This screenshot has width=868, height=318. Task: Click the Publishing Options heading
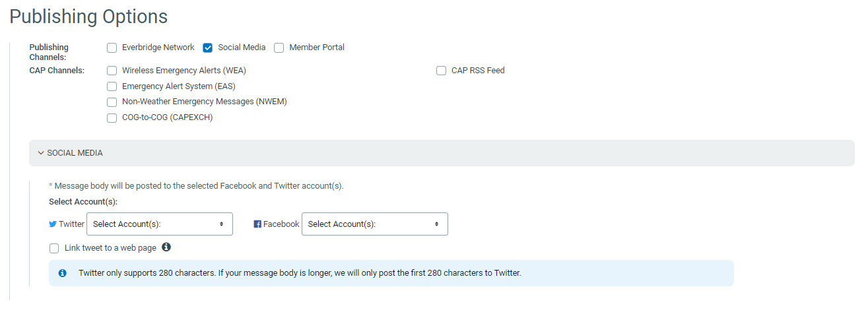click(x=88, y=16)
